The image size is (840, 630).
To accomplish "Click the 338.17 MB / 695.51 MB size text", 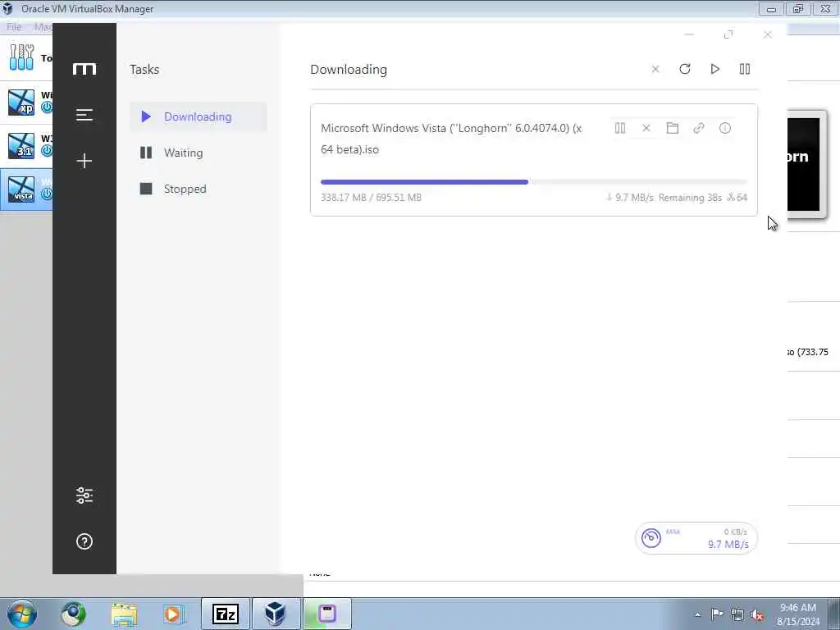I will 372,198.
